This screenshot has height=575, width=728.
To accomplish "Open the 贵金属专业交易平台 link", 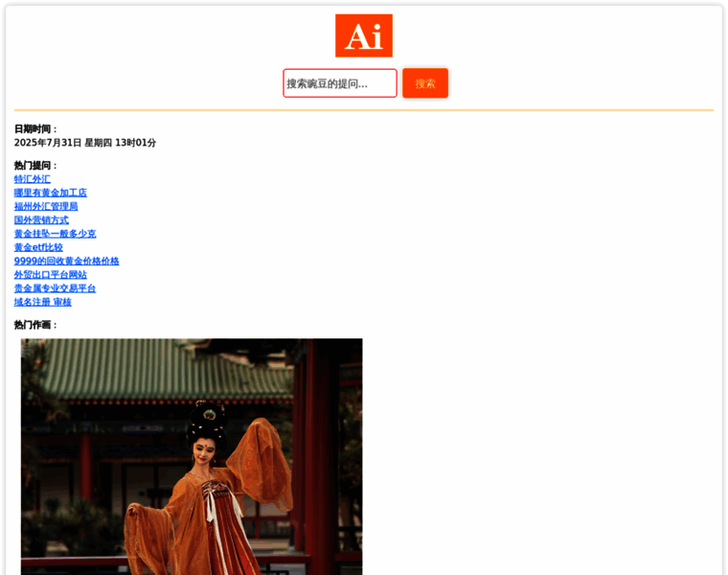I will pos(55,288).
